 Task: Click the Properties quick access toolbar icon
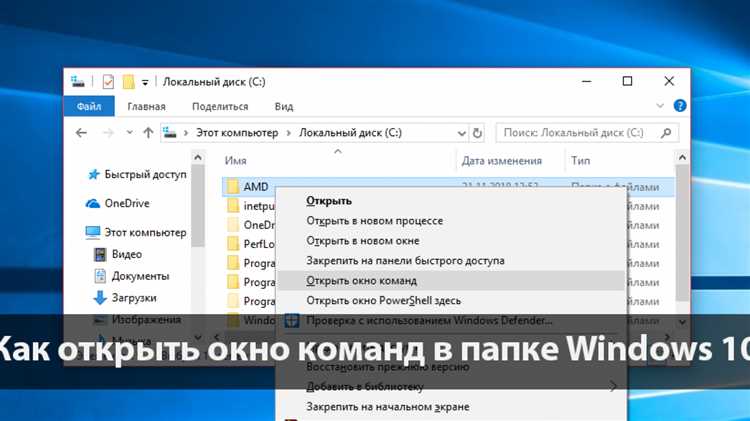tap(108, 82)
